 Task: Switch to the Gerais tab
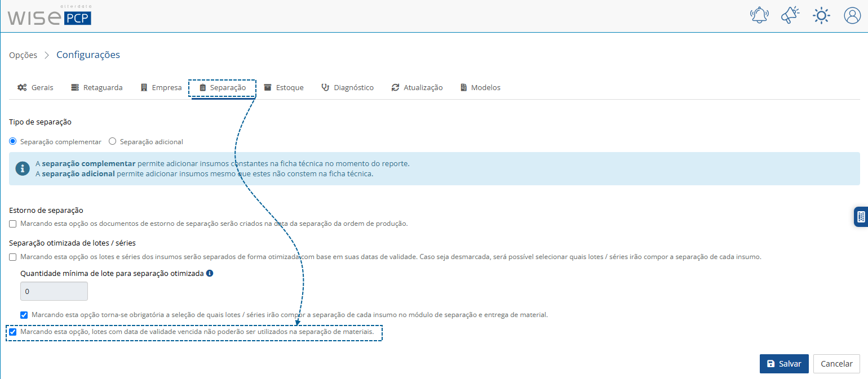[x=36, y=88]
